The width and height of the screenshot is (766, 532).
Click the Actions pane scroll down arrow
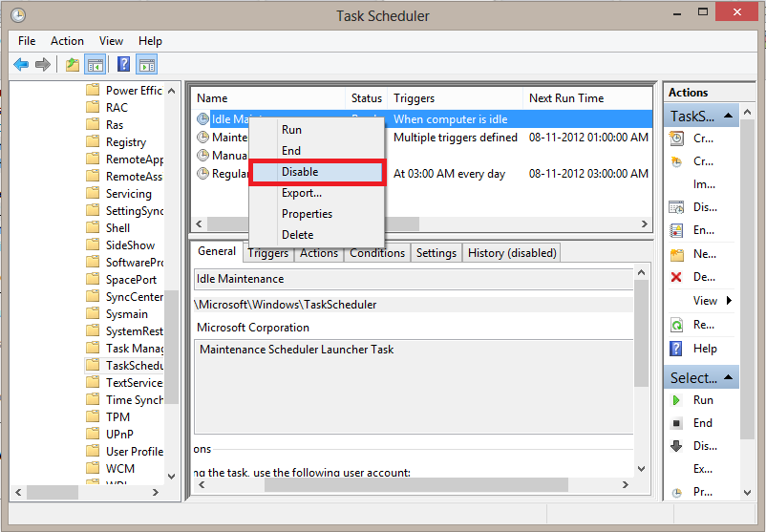pyautogui.click(x=748, y=493)
